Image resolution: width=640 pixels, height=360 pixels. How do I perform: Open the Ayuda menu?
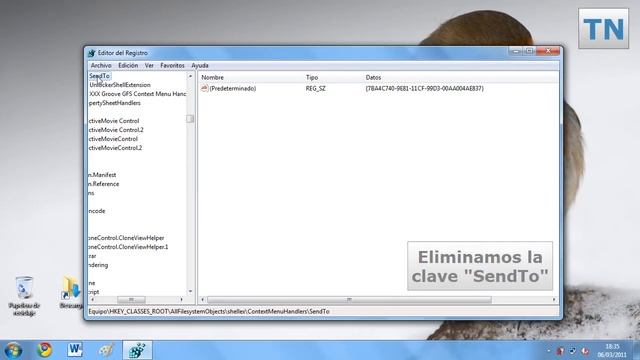click(x=200, y=65)
